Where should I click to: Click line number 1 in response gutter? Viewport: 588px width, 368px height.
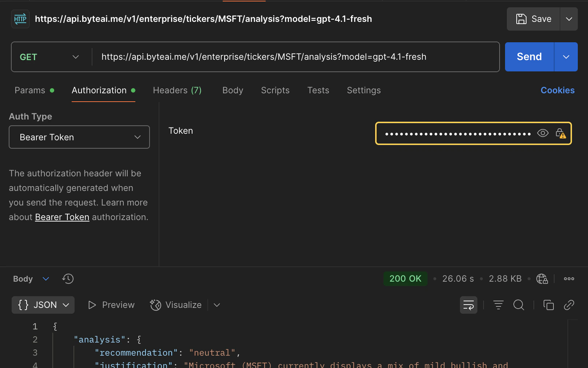coord(35,326)
